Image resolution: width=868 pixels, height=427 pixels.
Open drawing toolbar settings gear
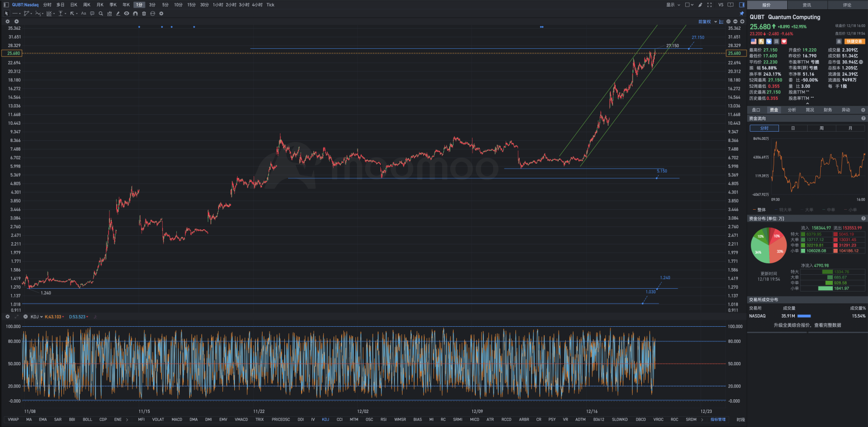[x=161, y=14]
